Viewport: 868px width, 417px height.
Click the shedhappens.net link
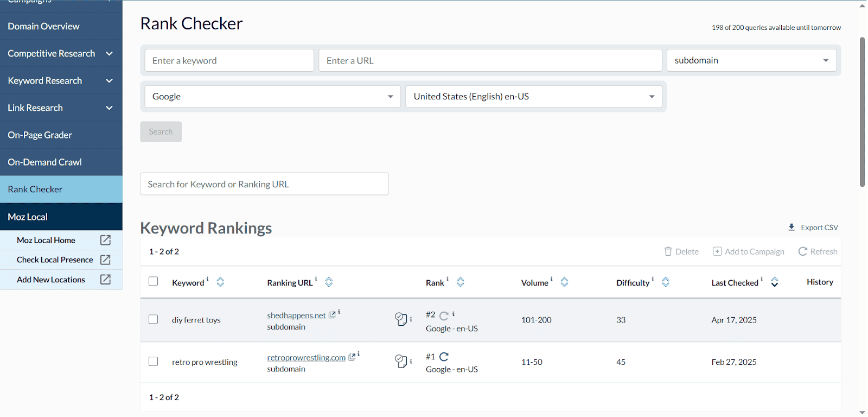pos(296,315)
